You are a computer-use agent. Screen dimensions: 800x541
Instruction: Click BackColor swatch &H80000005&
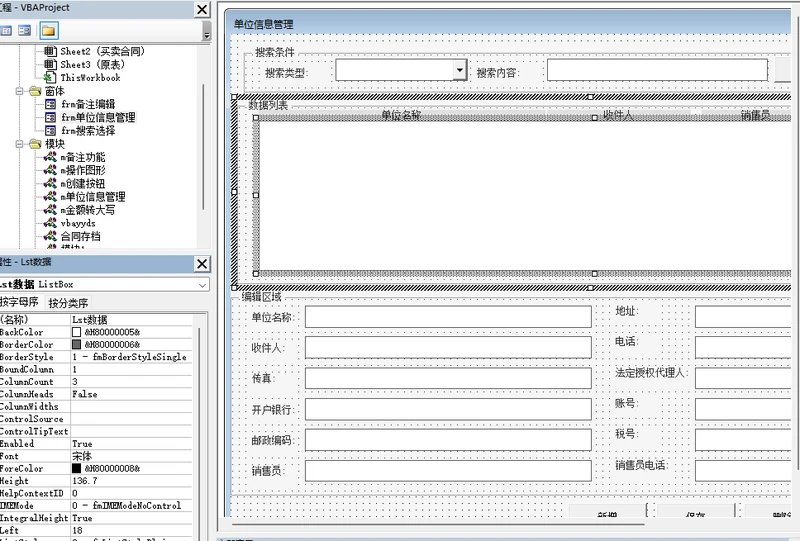pos(77,332)
